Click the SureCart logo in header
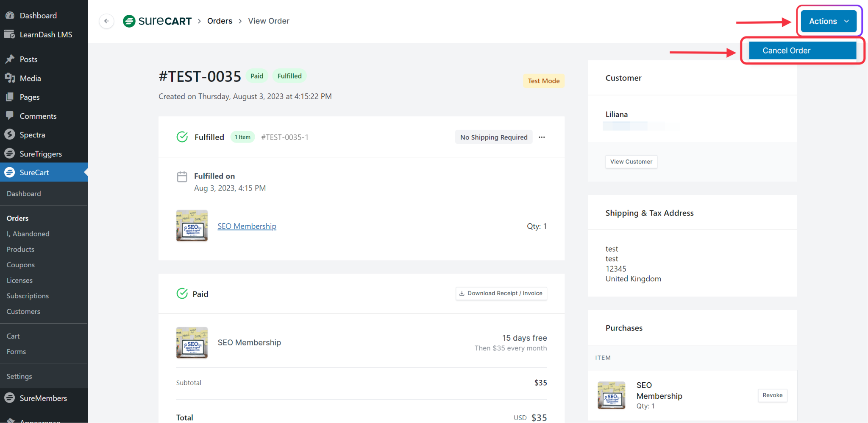 tap(157, 21)
